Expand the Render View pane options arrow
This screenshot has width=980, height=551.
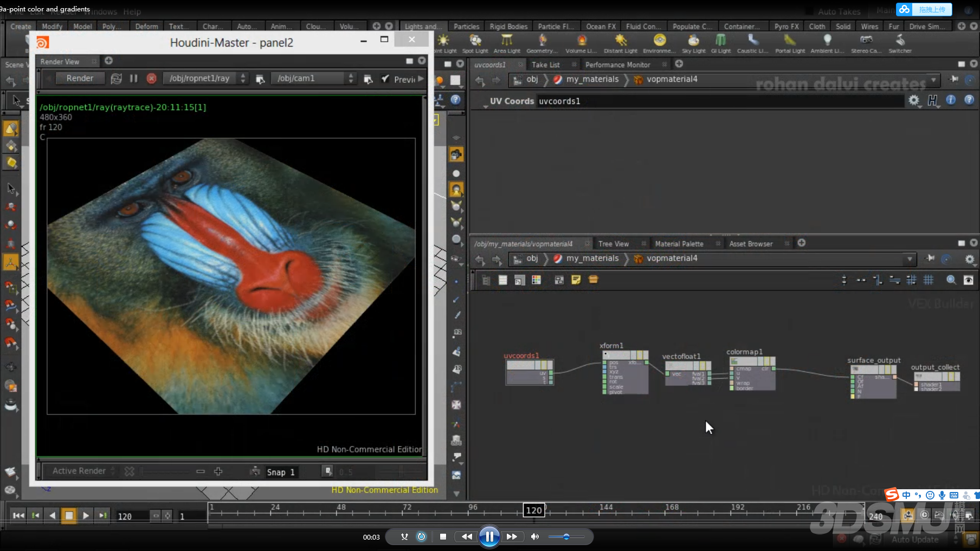422,61
